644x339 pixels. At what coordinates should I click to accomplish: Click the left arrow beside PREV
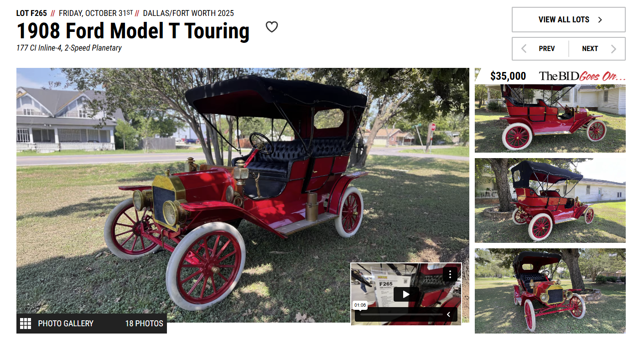(524, 49)
